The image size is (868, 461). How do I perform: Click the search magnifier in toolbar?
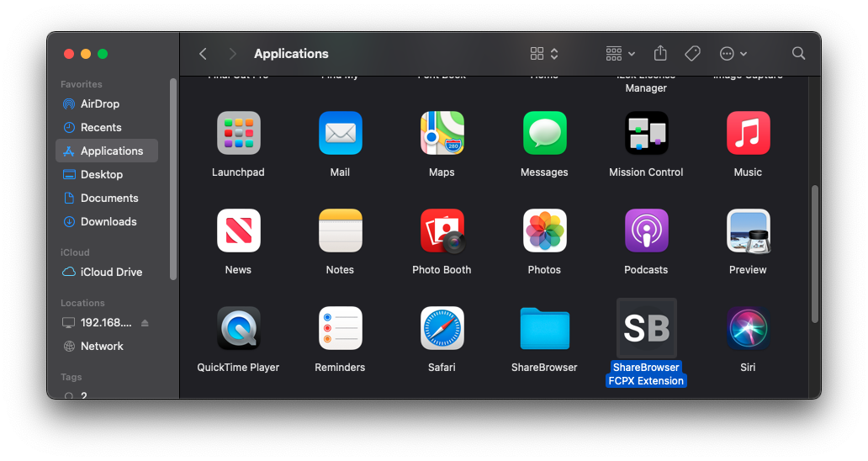798,53
